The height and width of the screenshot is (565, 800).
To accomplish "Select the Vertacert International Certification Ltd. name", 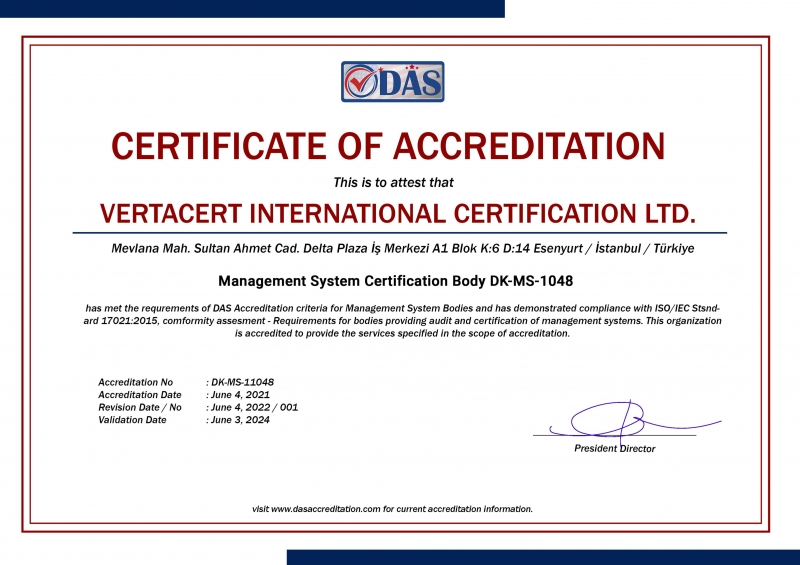I will (x=398, y=214).
